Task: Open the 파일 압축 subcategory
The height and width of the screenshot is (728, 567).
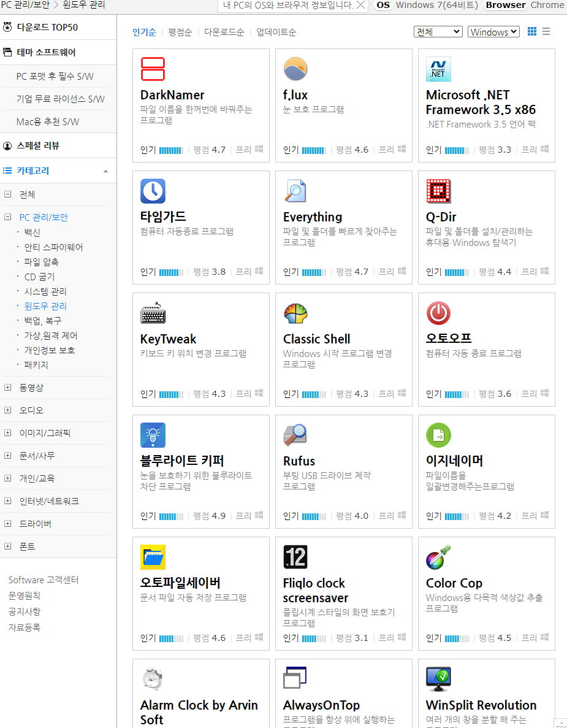Action: [41, 262]
